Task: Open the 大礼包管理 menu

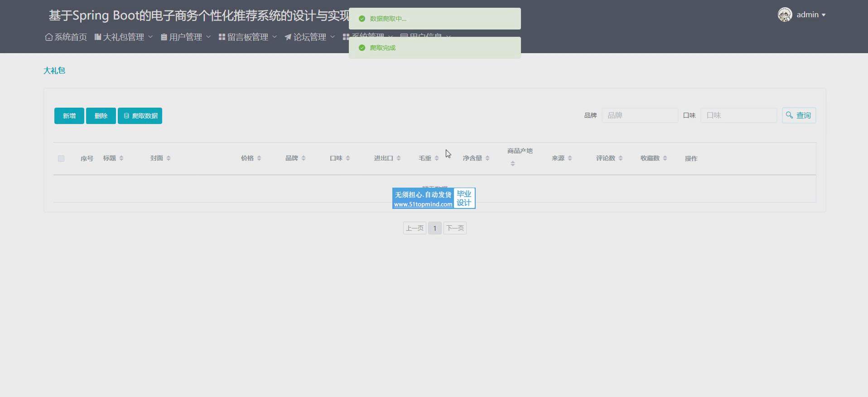Action: tap(124, 37)
